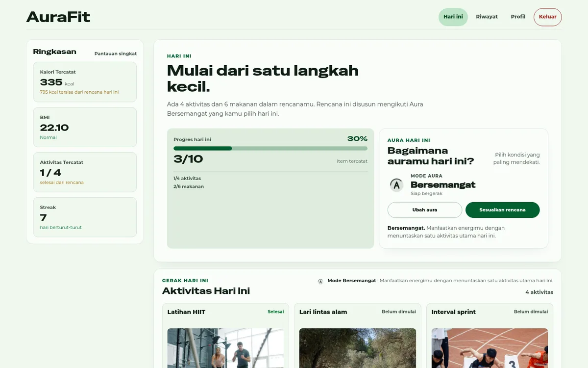The width and height of the screenshot is (588, 368).
Task: Click the 1/4 aktivitas line
Action: point(187,178)
